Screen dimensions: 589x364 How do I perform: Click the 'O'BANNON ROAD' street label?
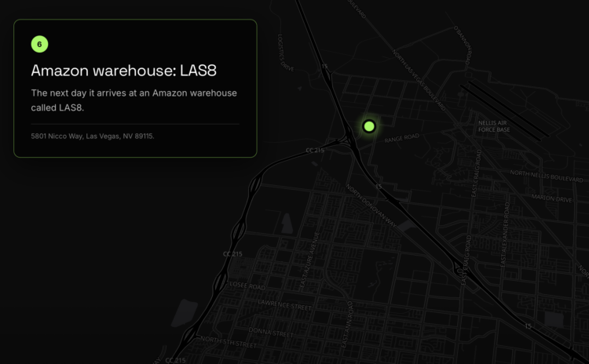coord(463,45)
